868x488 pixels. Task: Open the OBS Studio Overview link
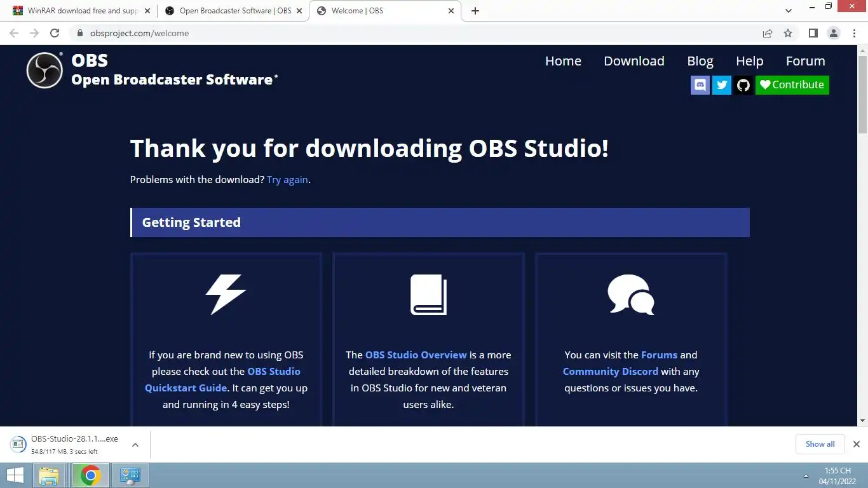[416, 355]
